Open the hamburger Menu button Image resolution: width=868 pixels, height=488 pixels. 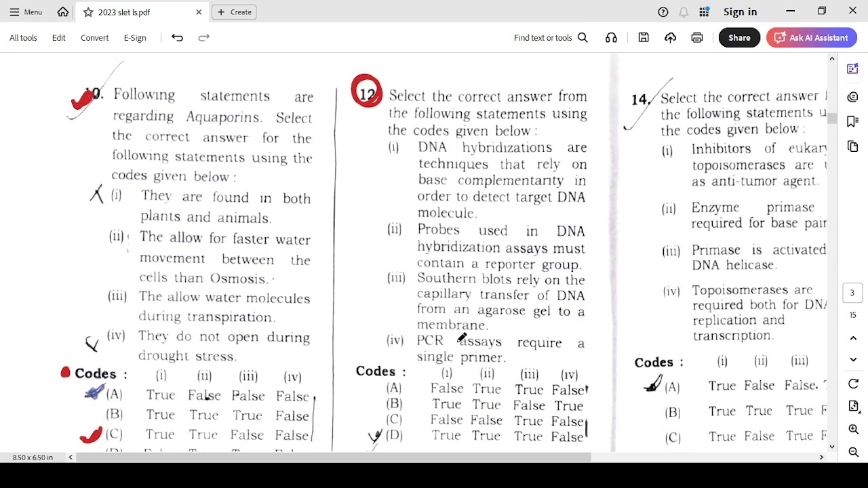click(x=26, y=12)
